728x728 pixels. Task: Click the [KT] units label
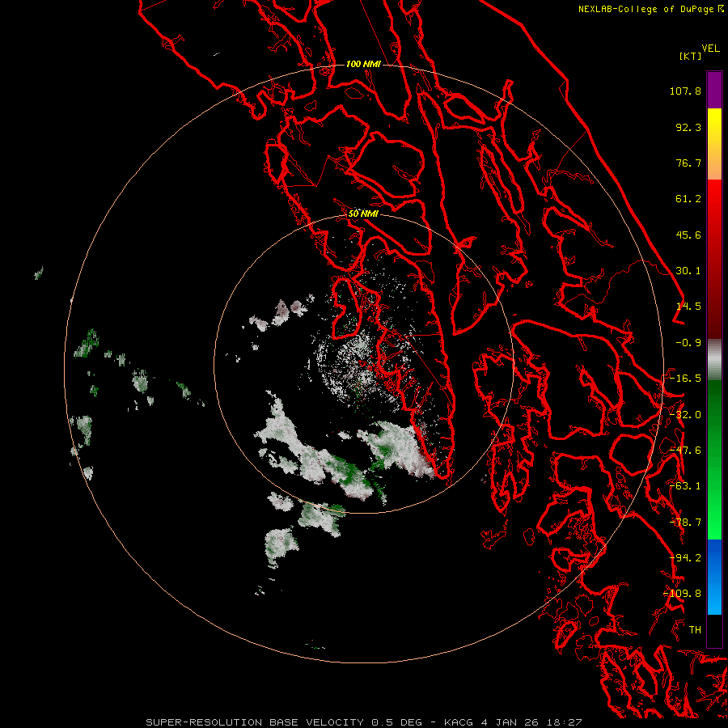[691, 56]
